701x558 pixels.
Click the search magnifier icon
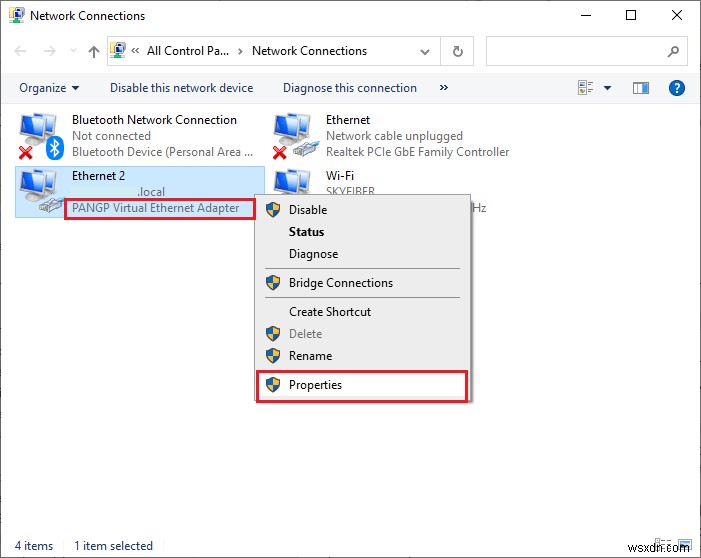tap(673, 52)
